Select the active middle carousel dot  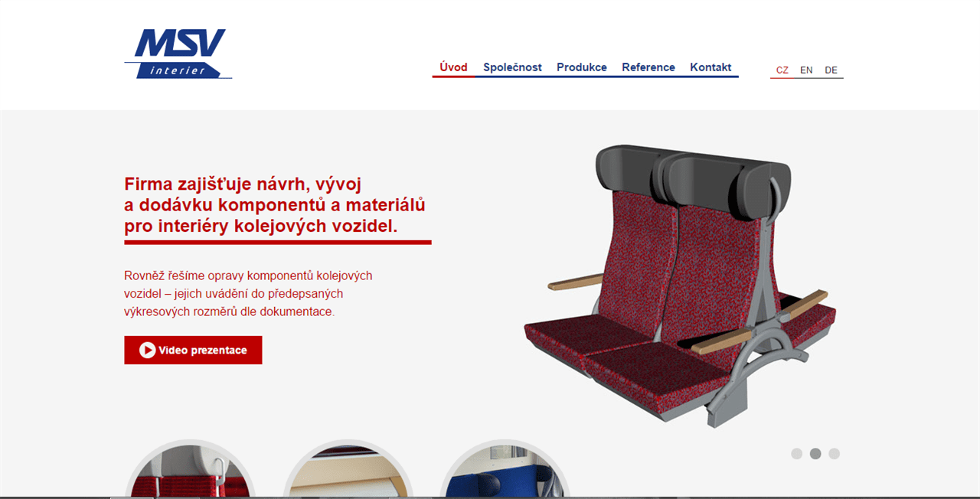pyautogui.click(x=815, y=454)
